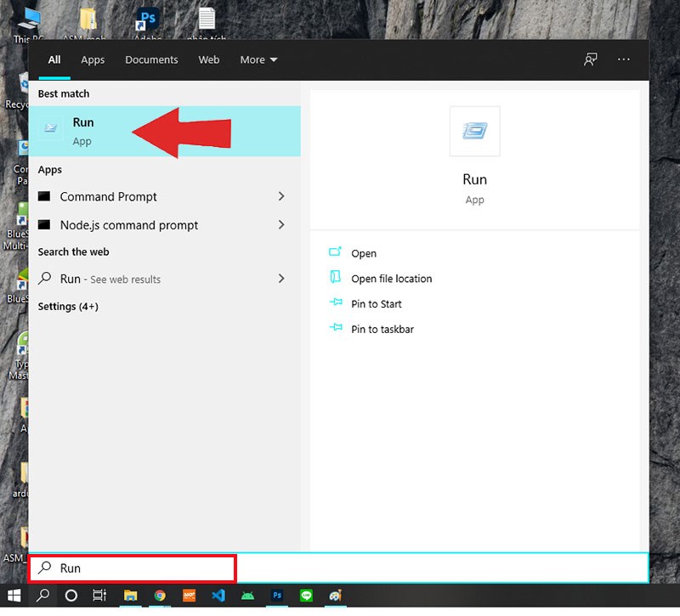Select Run - See web results entry
The width and height of the screenshot is (680, 616).
[x=164, y=279]
